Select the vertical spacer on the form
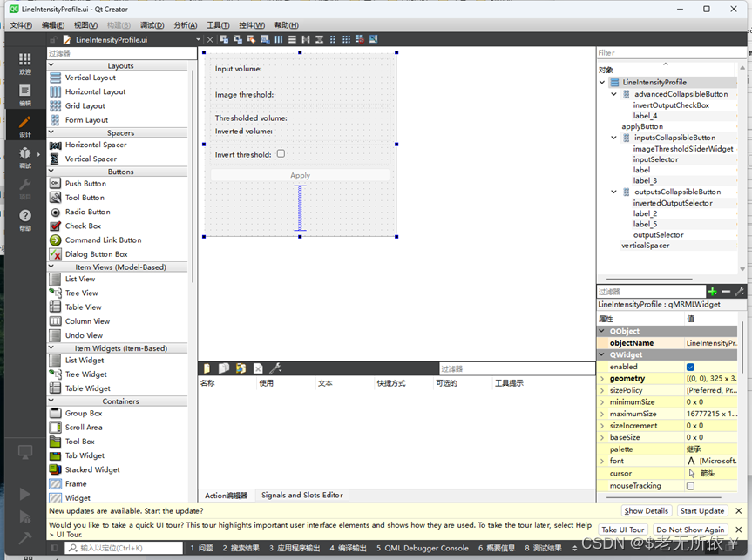Screen dimensions: 752x560 coord(301,207)
